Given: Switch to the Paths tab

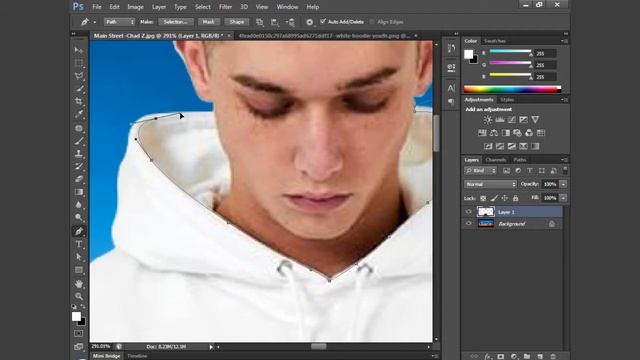Looking at the screenshot, I should click(x=520, y=160).
